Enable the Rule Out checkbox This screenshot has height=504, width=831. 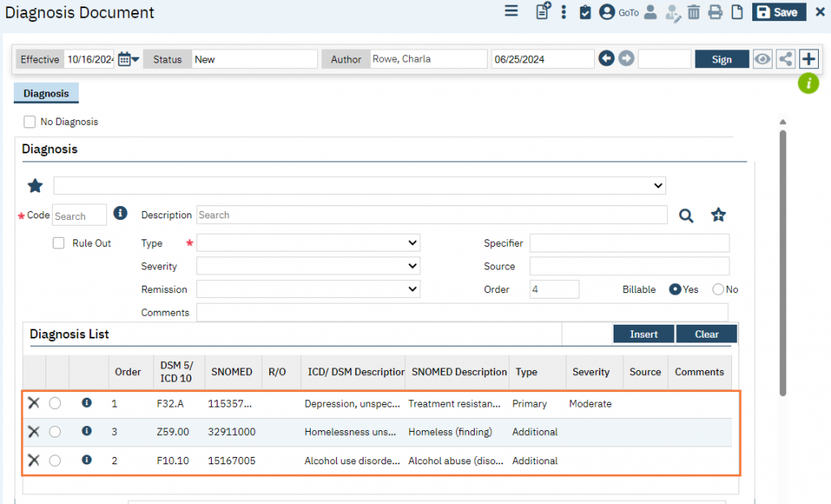click(58, 243)
